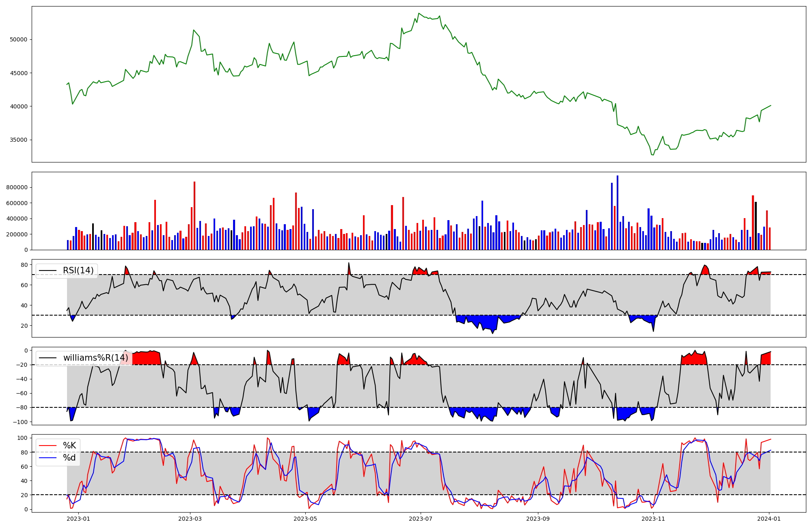The image size is (812, 528).
Task: Click the 2023-05 date axis label
Action: (x=305, y=519)
